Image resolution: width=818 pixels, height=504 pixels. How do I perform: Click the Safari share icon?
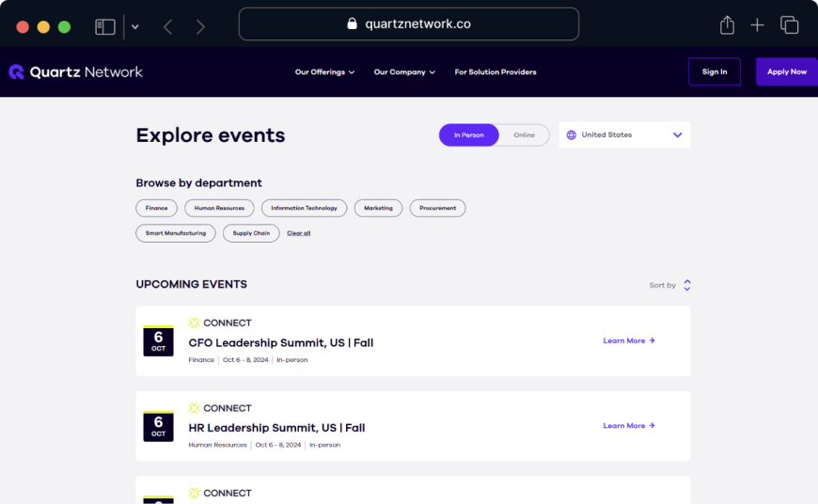[727, 24]
